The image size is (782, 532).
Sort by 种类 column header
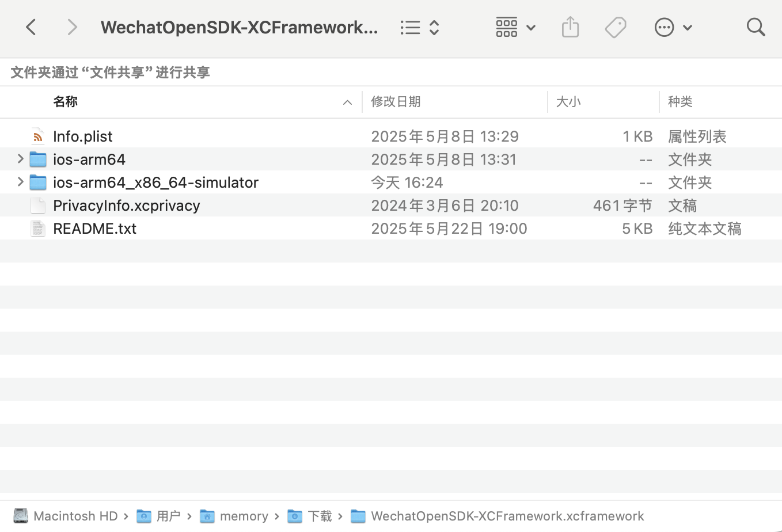pyautogui.click(x=680, y=102)
